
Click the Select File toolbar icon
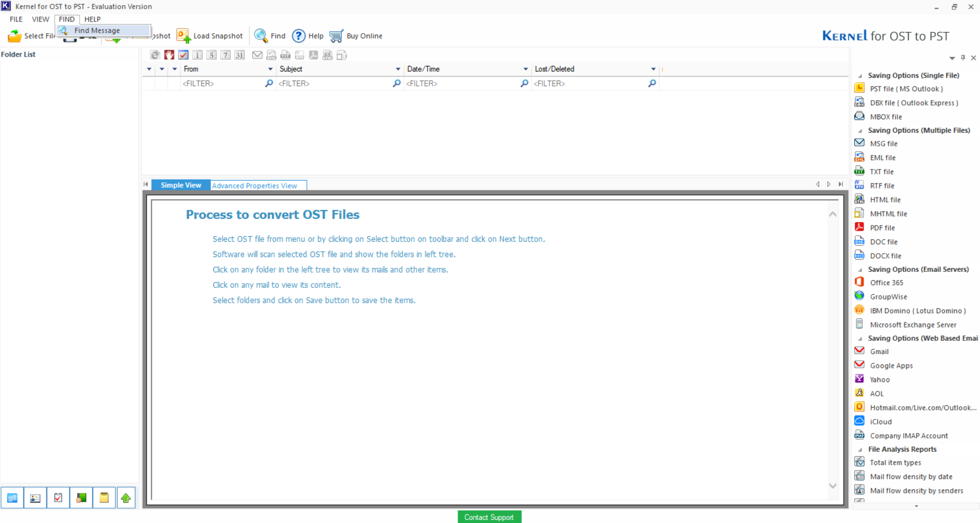(15, 36)
